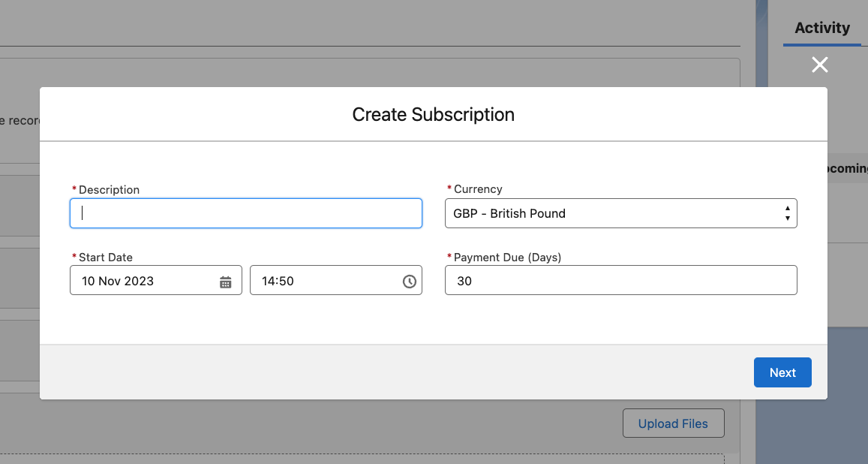Screen dimensions: 868x464
Task: Close the Create Subscription dialog with X
Action: point(819,65)
